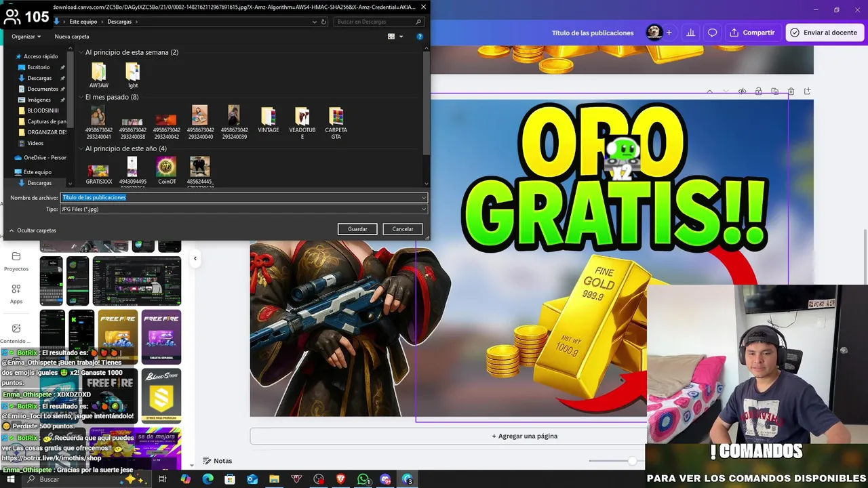This screenshot has height=488, width=868.
Task: Click Nueva carpeta button
Action: [72, 37]
